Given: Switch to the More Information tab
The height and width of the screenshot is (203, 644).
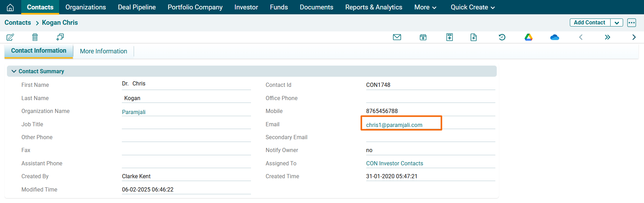Looking at the screenshot, I should pos(103,51).
